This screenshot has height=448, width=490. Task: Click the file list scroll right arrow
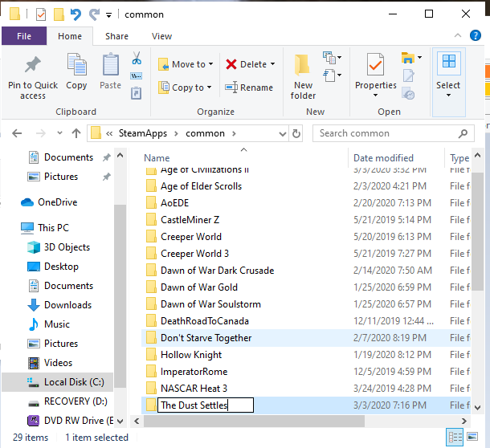[x=464, y=422]
